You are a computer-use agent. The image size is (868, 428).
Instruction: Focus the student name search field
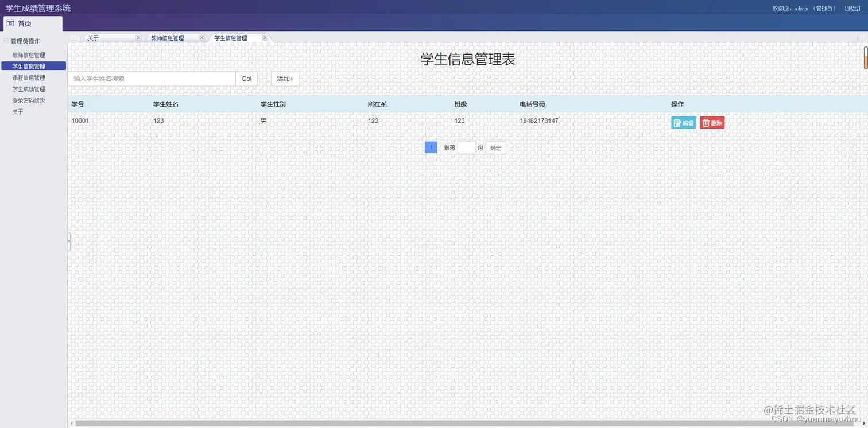pyautogui.click(x=152, y=79)
